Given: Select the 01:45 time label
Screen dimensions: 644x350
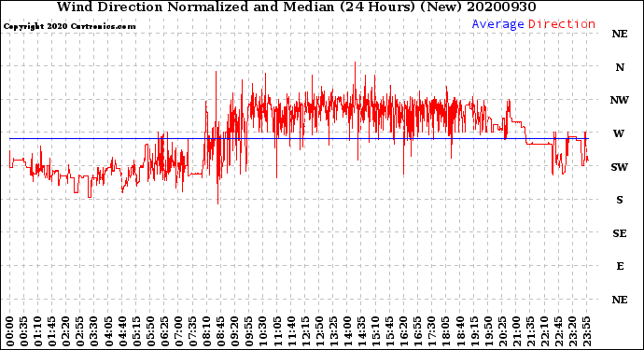Looking at the screenshot, I should tap(52, 331).
